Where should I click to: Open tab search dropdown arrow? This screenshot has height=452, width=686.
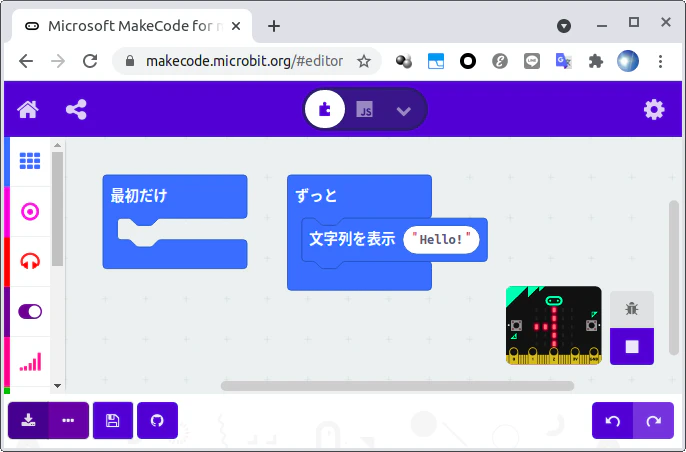(x=564, y=26)
